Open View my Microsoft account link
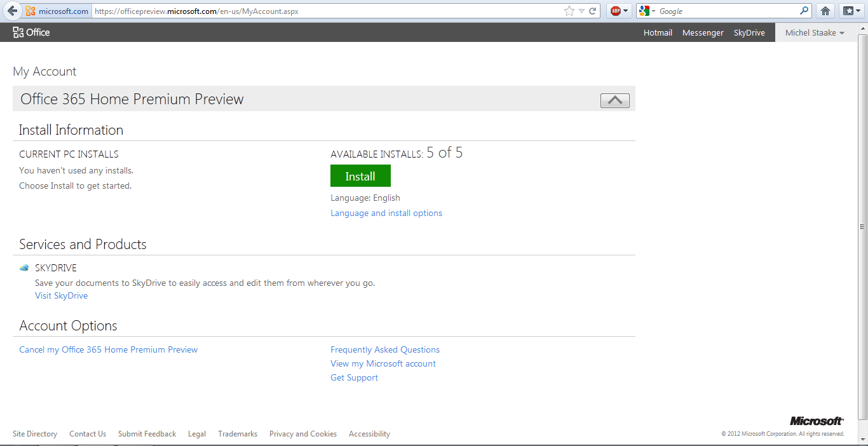 coord(383,364)
